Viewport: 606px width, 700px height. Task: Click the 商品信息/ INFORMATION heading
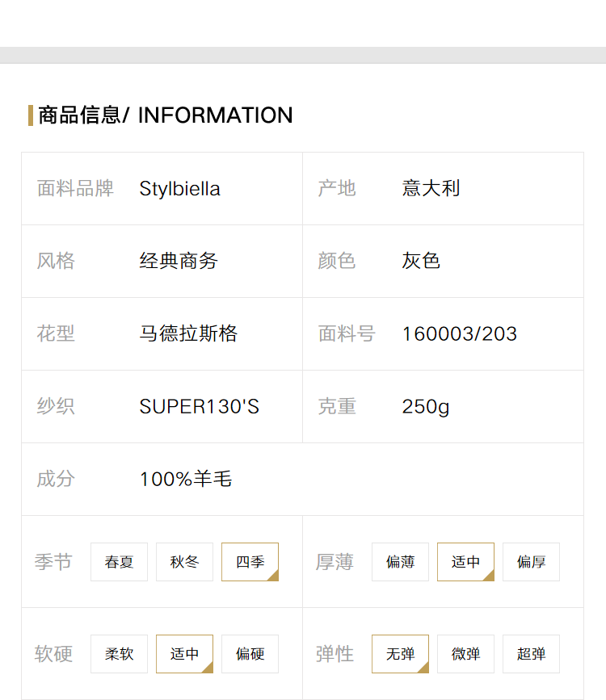[x=166, y=115]
